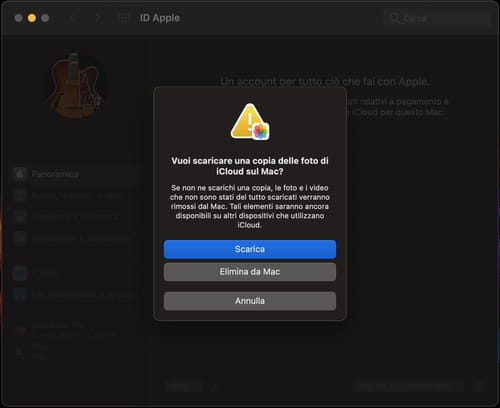Click the help question mark button
The width and height of the screenshot is (500, 408).
point(479,386)
